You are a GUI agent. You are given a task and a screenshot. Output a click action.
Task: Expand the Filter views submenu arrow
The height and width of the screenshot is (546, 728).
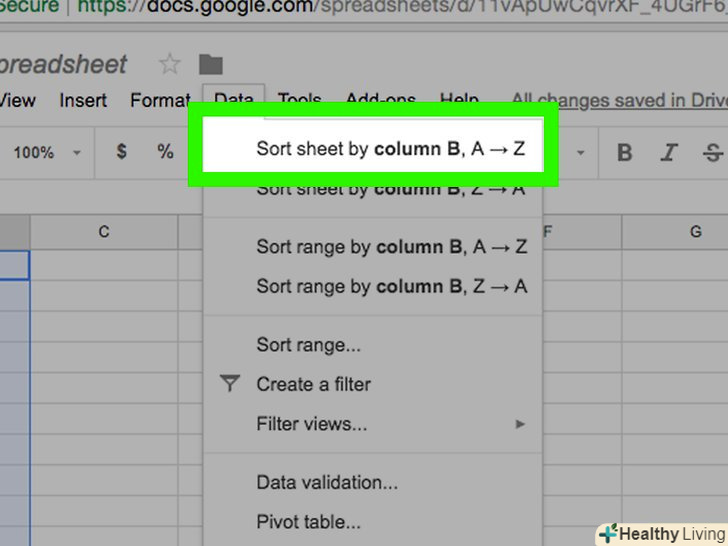pos(520,424)
